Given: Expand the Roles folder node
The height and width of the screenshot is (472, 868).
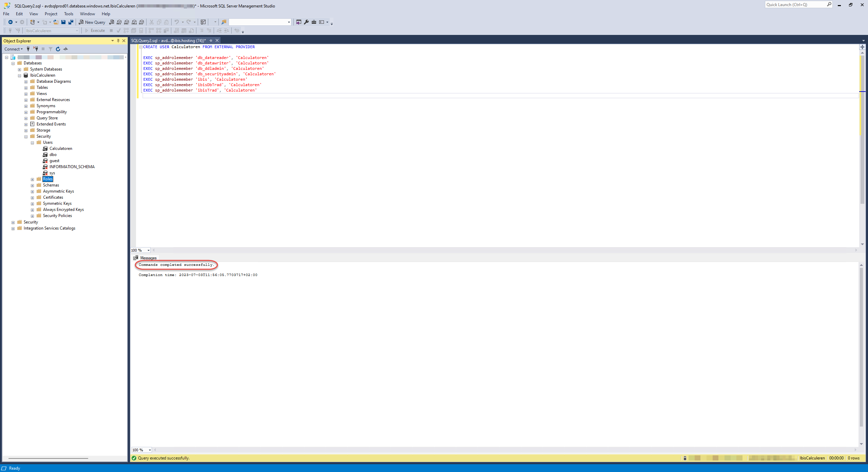Looking at the screenshot, I should 33,179.
